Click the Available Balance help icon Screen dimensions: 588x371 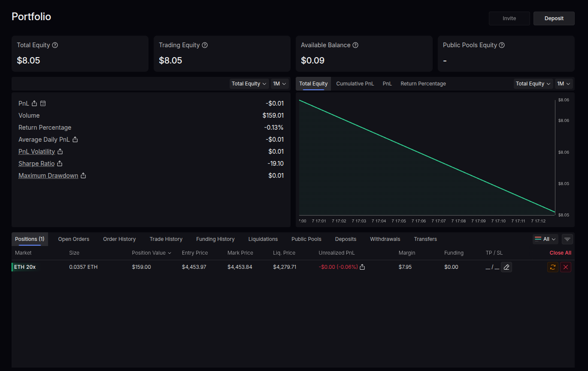(355, 45)
